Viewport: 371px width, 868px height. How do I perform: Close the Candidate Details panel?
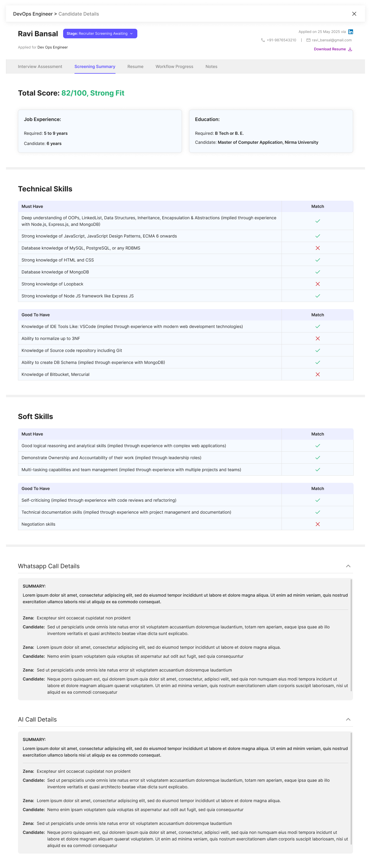[354, 14]
